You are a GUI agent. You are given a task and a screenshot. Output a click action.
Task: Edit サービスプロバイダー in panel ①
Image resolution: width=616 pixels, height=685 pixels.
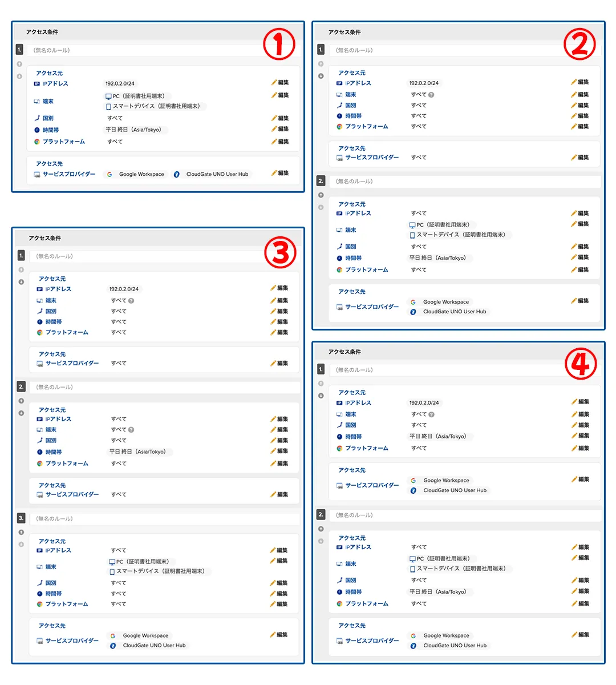click(x=280, y=173)
